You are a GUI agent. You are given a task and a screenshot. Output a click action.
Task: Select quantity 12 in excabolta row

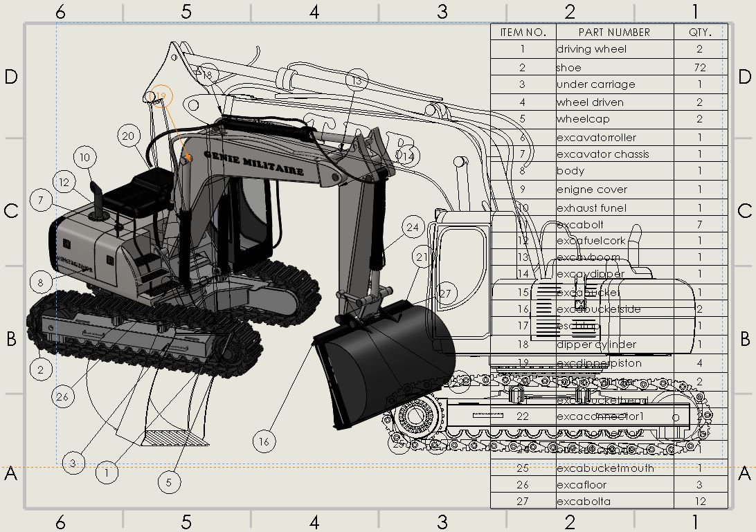701,501
